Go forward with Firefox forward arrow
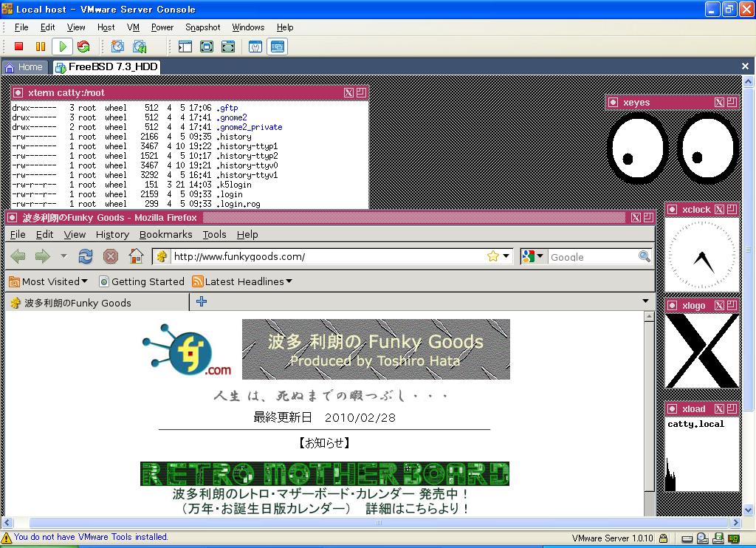This screenshot has width=756, height=548. tap(42, 256)
